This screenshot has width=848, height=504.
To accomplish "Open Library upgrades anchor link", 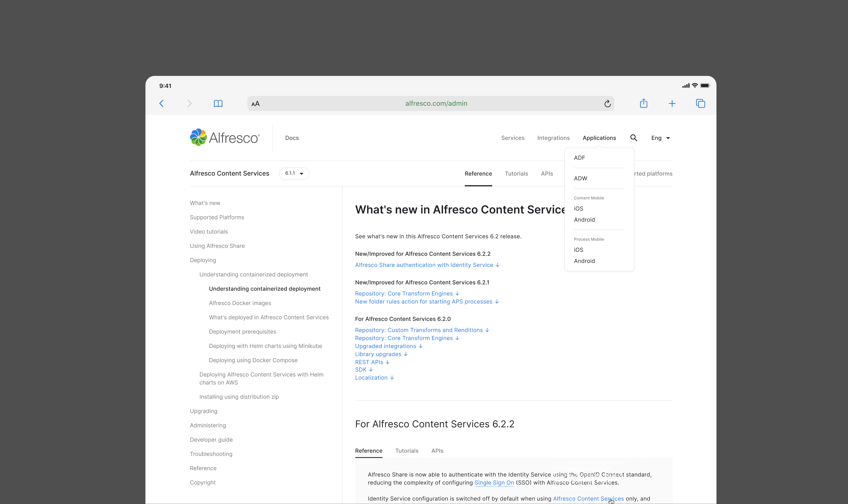I will pos(381,354).
